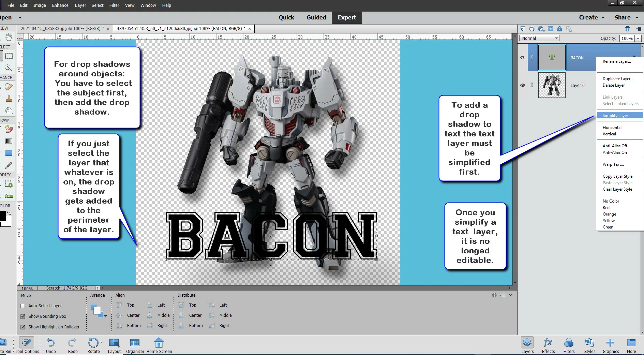Open the Tool Options panel
This screenshot has width=644, height=355.
click(27, 345)
